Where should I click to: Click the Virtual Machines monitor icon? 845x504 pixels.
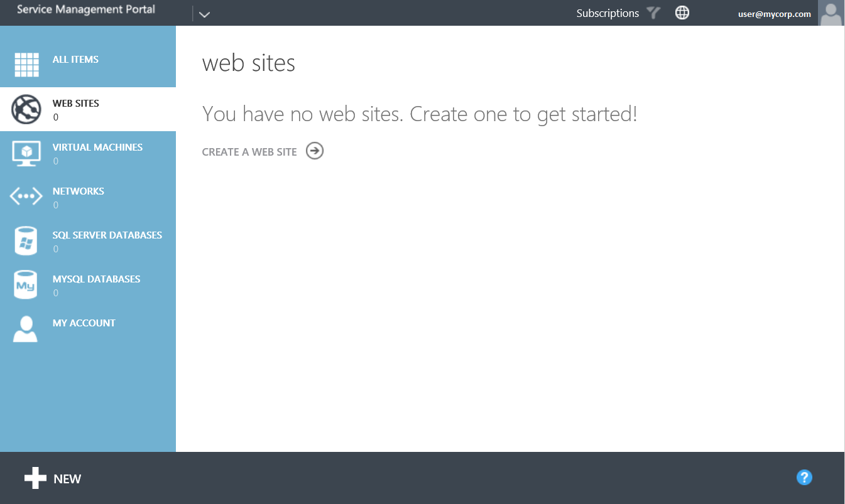(x=26, y=153)
